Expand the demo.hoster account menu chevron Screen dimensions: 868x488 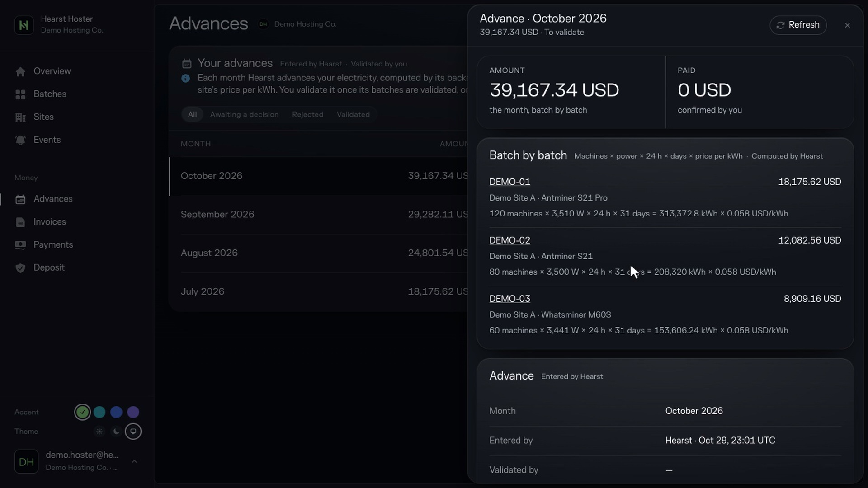(x=134, y=461)
